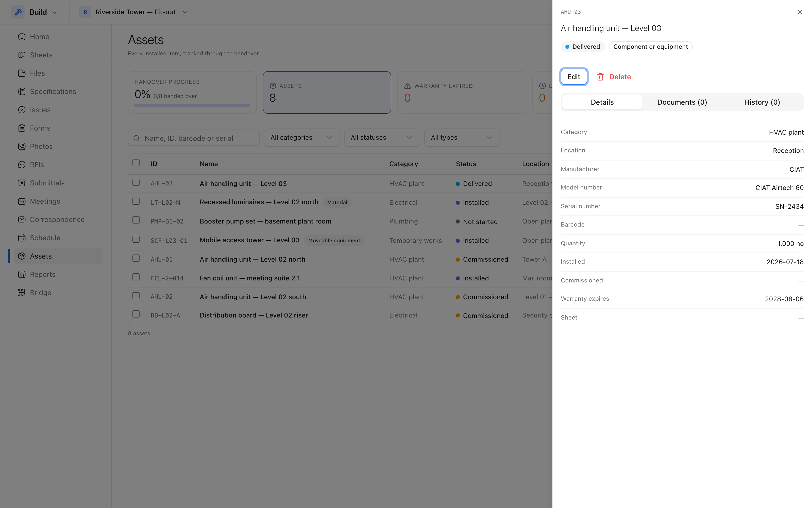Check the PMP-B1-02 row checkbox
The image size is (812, 508).
coord(136,220)
